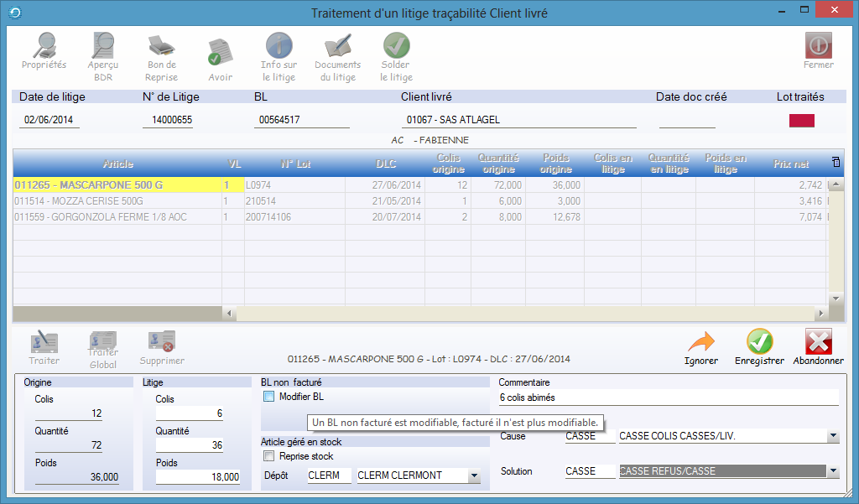Click the Enregistrer button
Screen dimensions: 859x504
(759, 342)
